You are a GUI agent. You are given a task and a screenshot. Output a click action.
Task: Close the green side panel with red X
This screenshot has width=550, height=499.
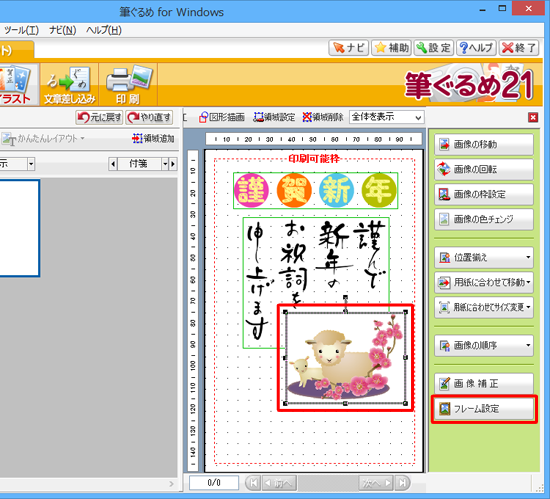click(x=533, y=117)
